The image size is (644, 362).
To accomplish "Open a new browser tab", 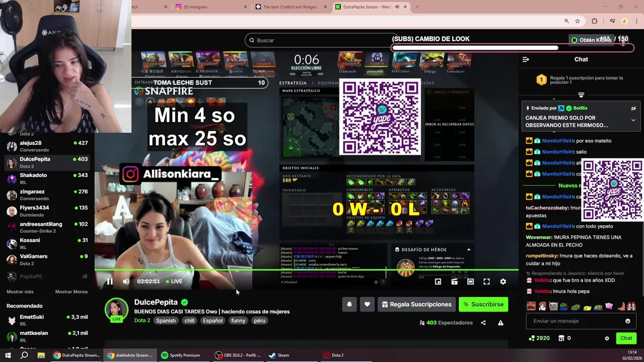I will click(x=417, y=7).
